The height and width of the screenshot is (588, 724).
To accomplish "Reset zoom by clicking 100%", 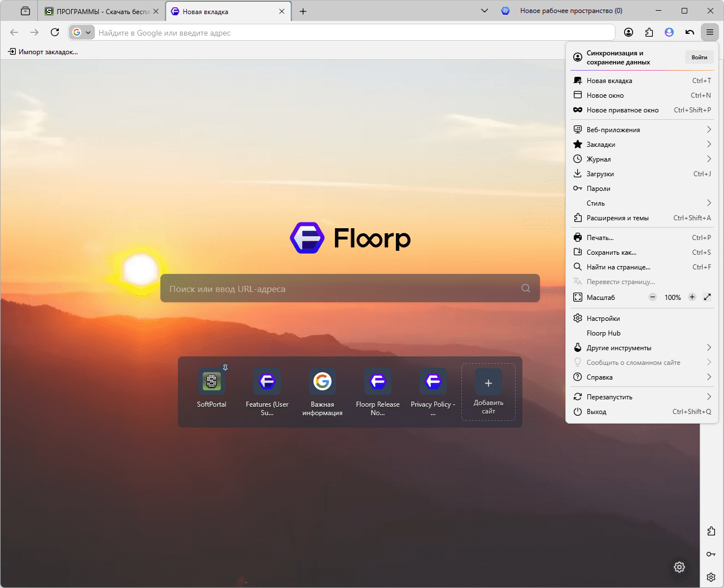I will (673, 297).
